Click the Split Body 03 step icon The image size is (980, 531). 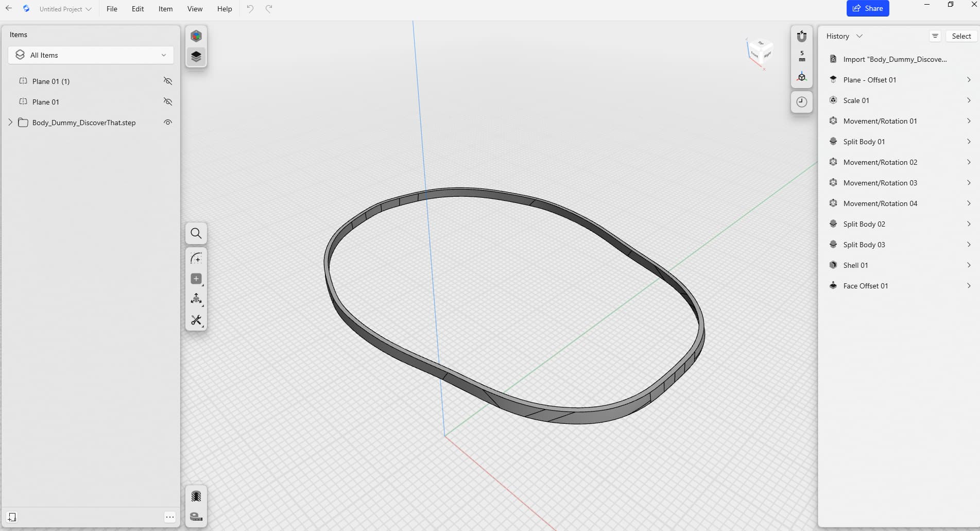pos(833,244)
